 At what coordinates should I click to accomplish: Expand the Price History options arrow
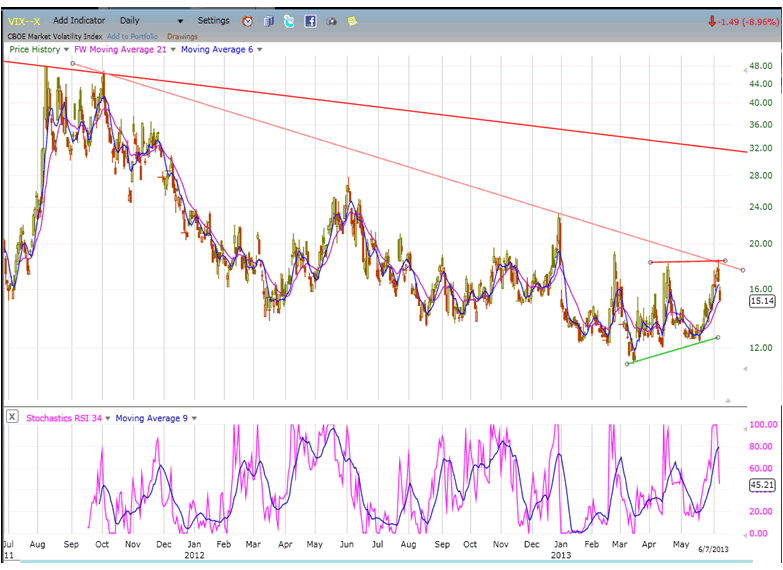click(x=66, y=49)
